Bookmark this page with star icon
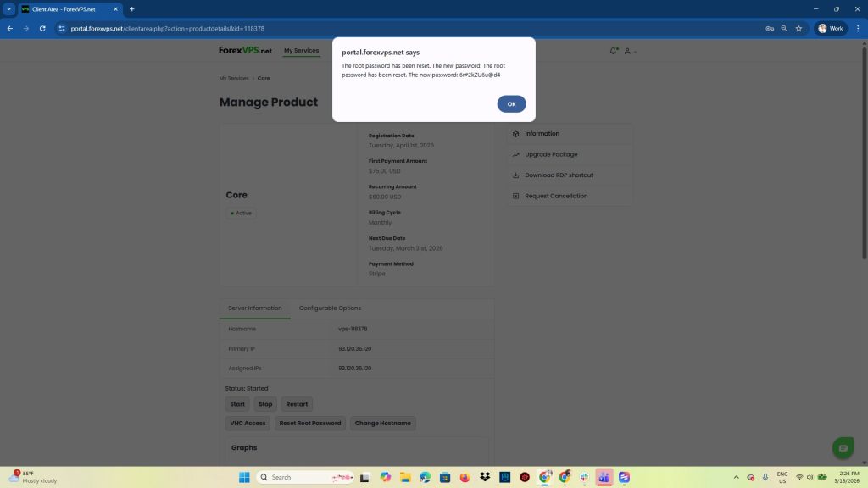Viewport: 868px width, 488px height. click(x=798, y=28)
